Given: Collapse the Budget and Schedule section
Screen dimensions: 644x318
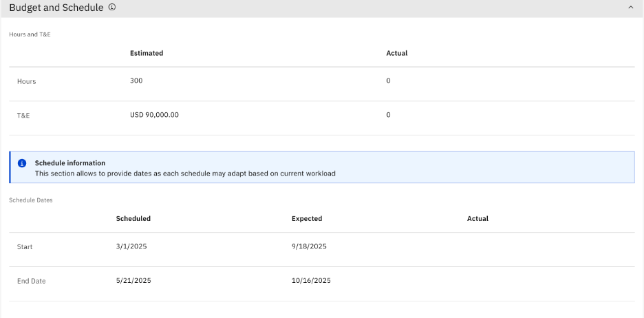Looking at the screenshot, I should click(630, 8).
